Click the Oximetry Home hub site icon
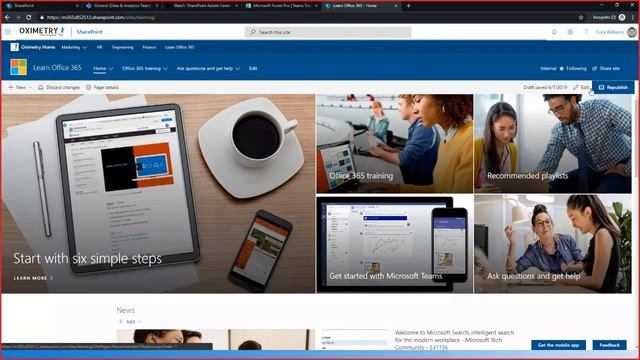Image resolution: width=640 pixels, height=360 pixels. click(15, 47)
